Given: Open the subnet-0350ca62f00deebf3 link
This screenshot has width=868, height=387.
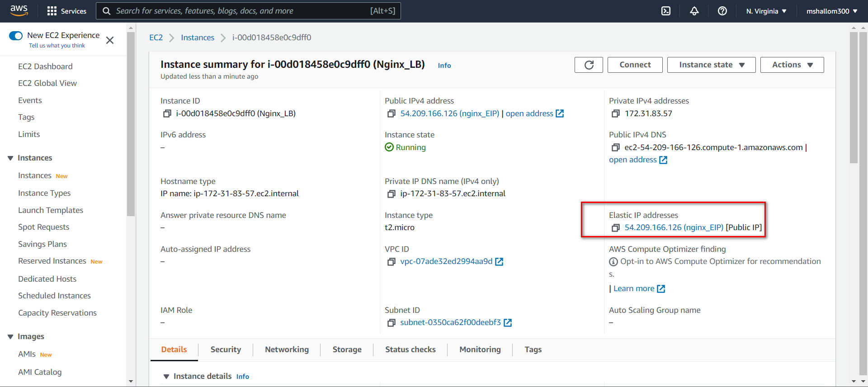Looking at the screenshot, I should [x=450, y=322].
